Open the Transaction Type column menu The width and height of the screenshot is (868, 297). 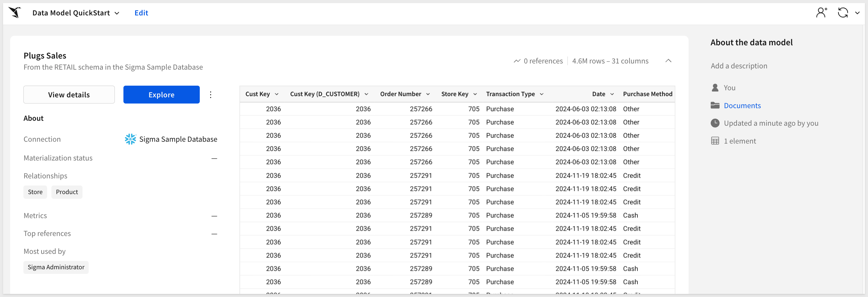[x=542, y=94]
